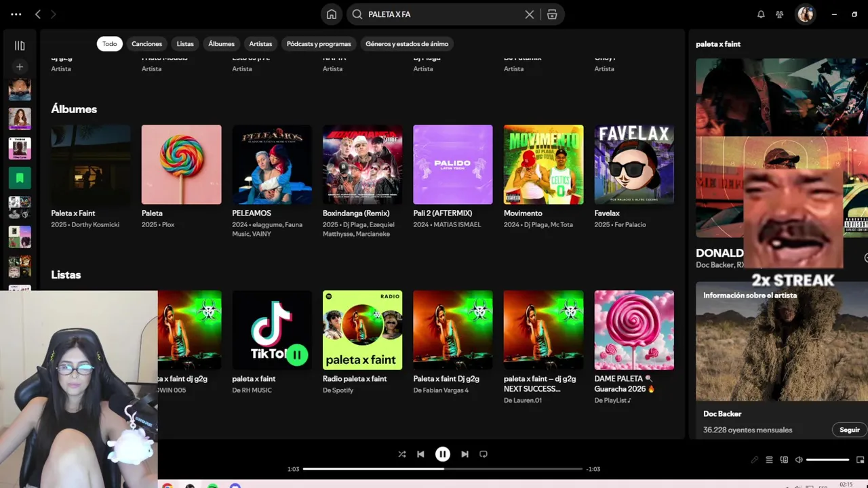Collapse Your Library sidebar icon
This screenshot has width=868, height=488.
[20, 45]
